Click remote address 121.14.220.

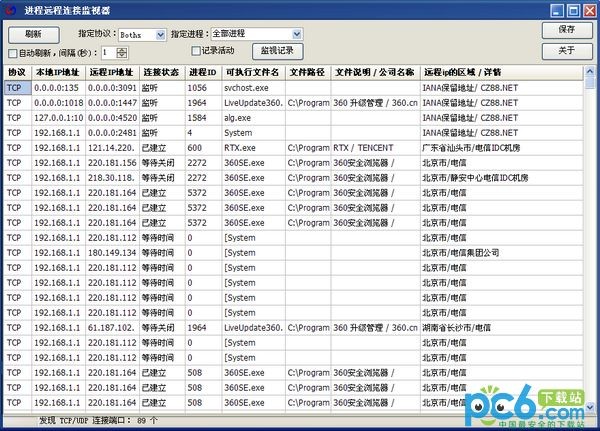(x=112, y=148)
